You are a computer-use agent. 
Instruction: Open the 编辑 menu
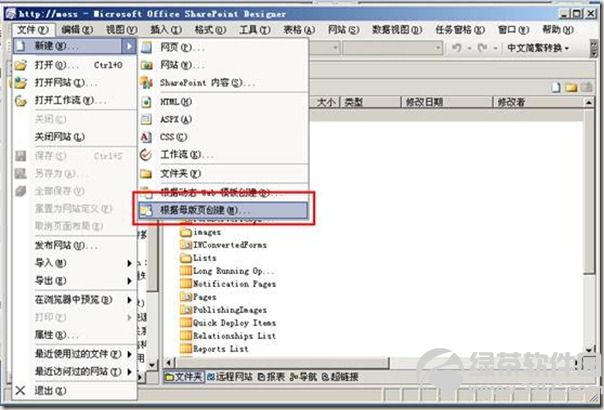77,30
